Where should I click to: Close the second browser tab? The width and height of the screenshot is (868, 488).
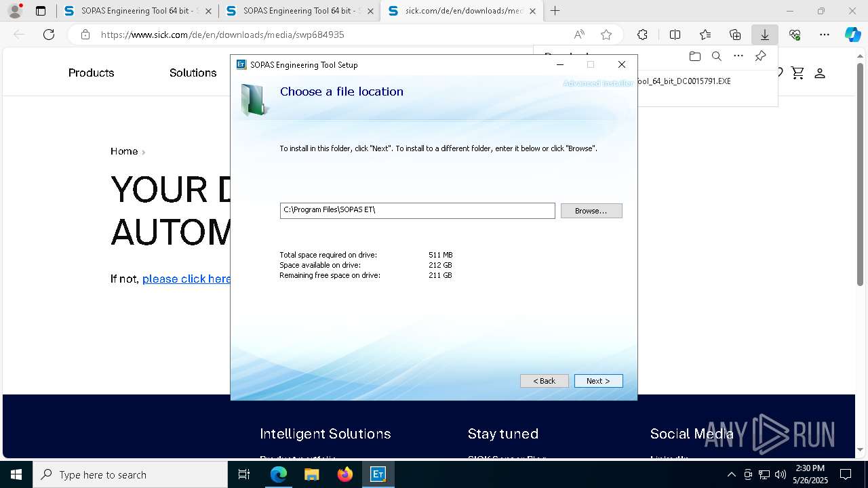pos(370,12)
